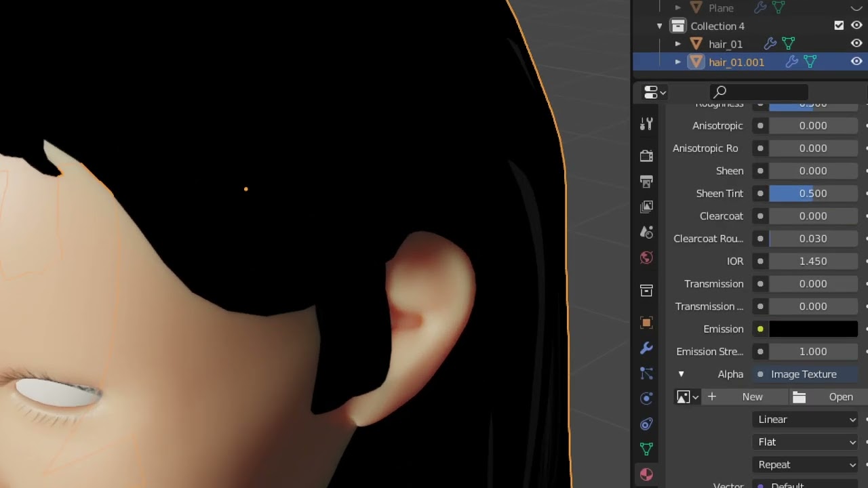
Task: Expand the hair_01 tree item
Action: (677, 43)
